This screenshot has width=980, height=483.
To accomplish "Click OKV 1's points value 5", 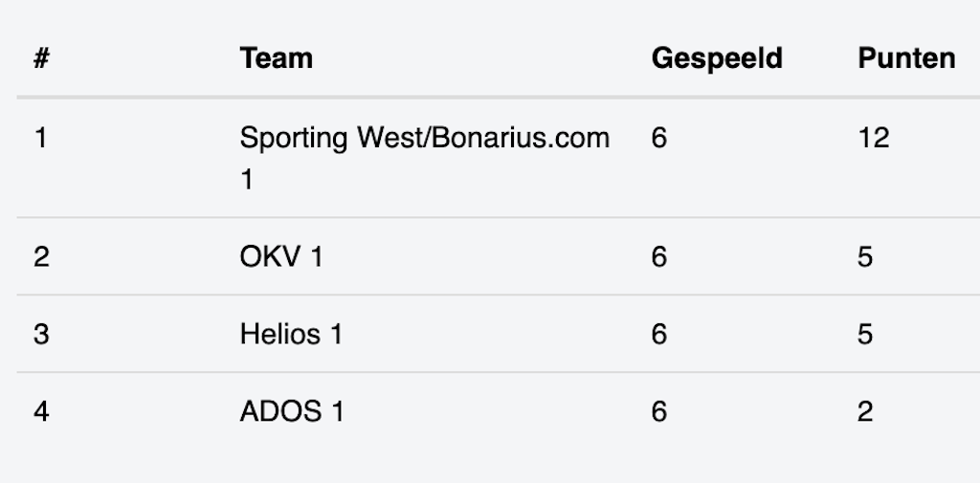I will [x=865, y=257].
